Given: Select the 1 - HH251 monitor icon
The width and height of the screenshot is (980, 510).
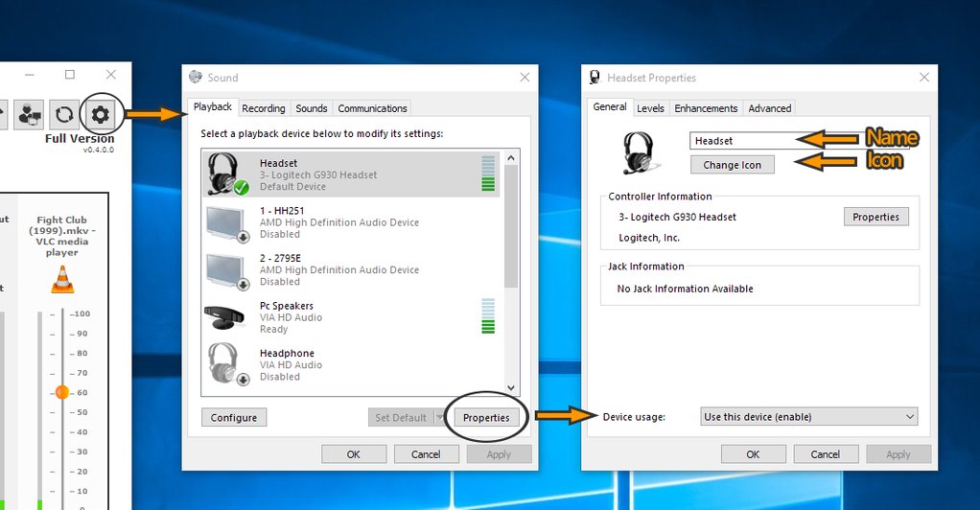Looking at the screenshot, I should tap(227, 223).
